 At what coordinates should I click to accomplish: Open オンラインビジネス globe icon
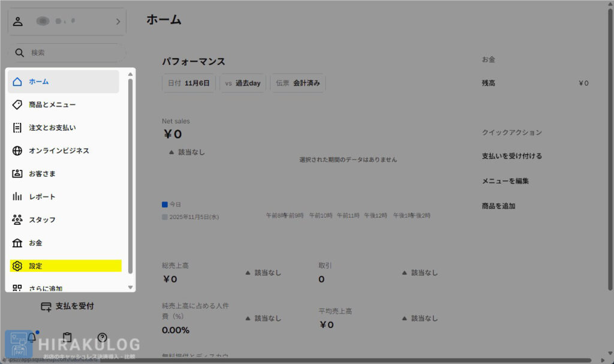[17, 151]
